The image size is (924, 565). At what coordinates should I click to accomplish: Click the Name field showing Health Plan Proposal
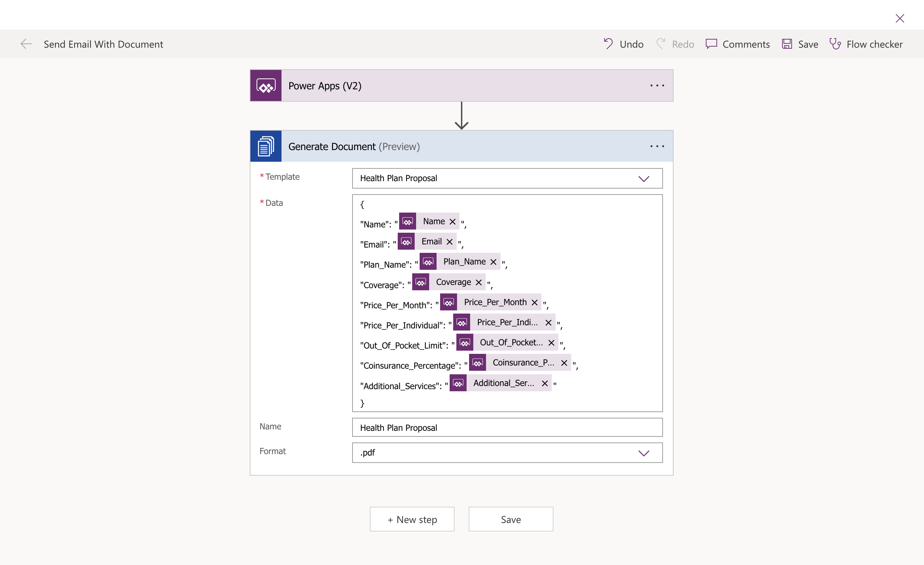pyautogui.click(x=507, y=427)
